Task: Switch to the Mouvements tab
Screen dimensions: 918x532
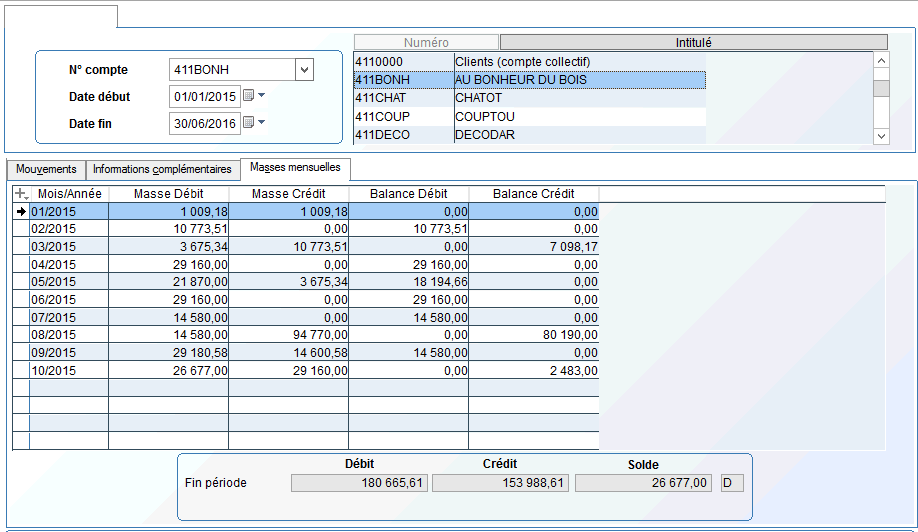Action: point(46,169)
